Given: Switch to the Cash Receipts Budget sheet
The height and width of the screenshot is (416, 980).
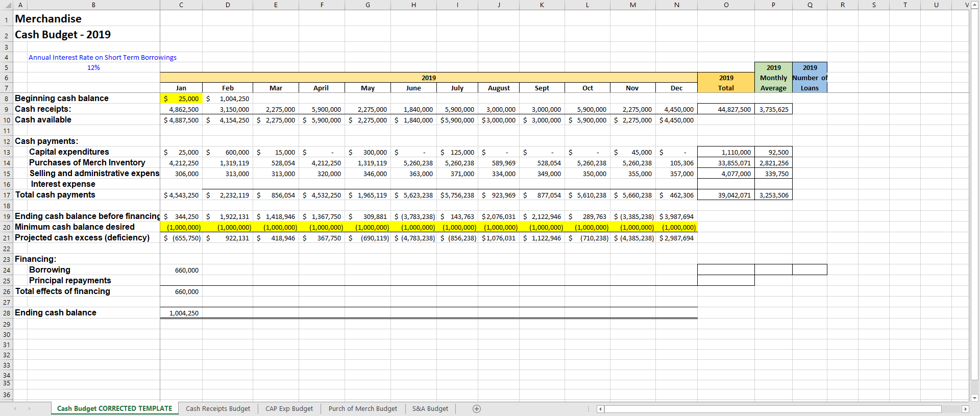Looking at the screenshot, I should 218,408.
